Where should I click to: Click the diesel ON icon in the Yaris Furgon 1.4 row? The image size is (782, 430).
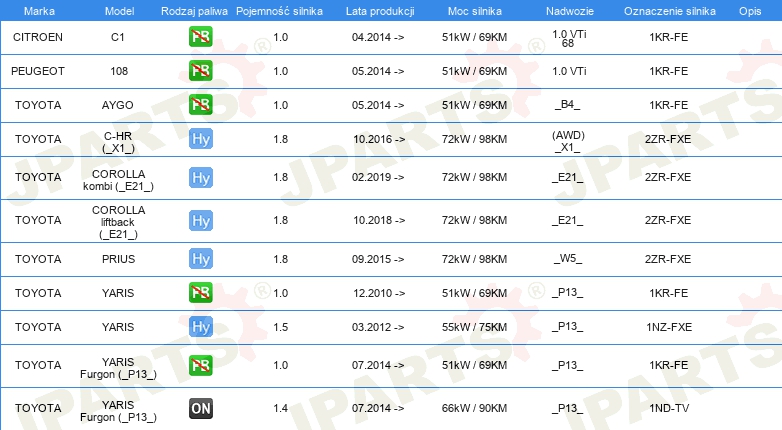(201, 408)
